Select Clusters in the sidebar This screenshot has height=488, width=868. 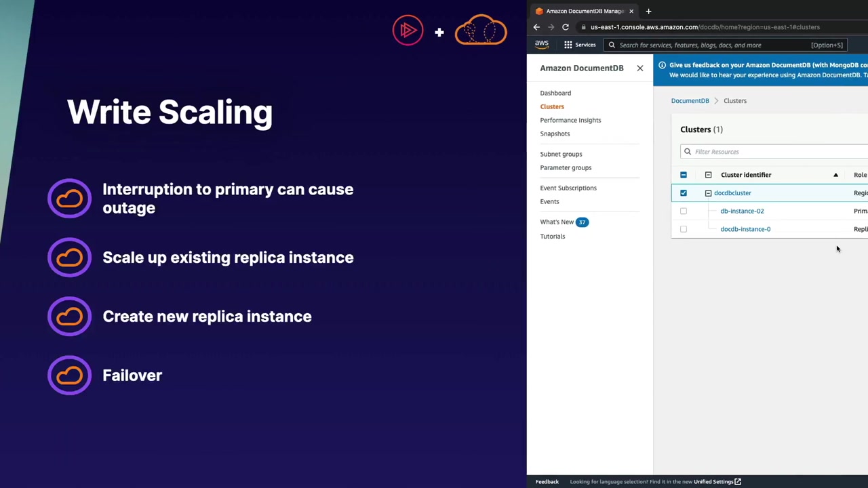(x=552, y=106)
